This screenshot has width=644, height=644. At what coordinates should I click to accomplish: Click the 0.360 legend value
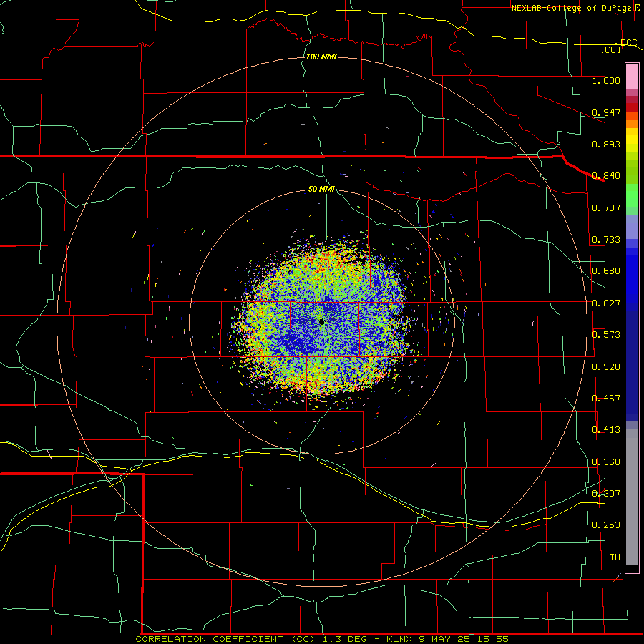(606, 462)
